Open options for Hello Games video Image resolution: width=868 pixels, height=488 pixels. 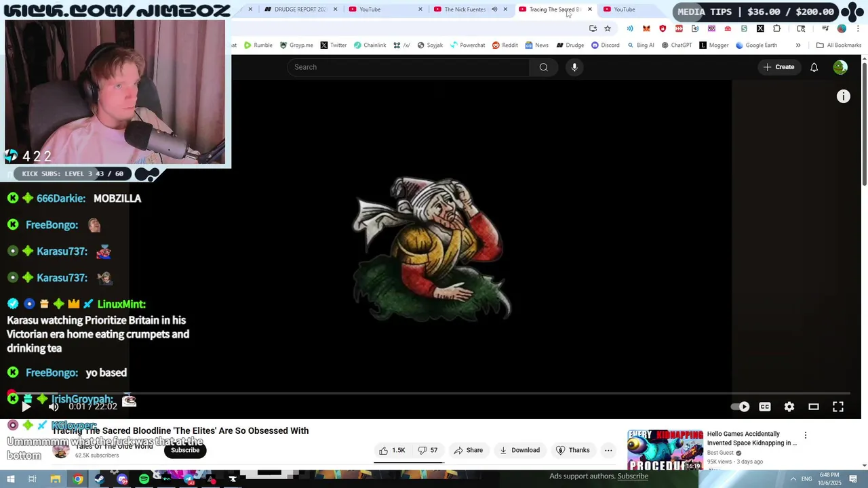click(806, 435)
